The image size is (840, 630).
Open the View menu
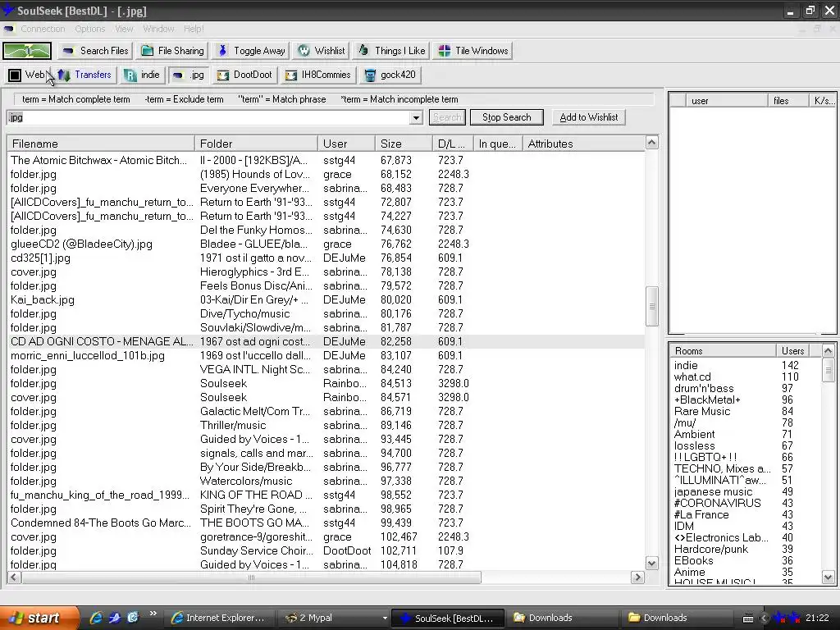[124, 29]
